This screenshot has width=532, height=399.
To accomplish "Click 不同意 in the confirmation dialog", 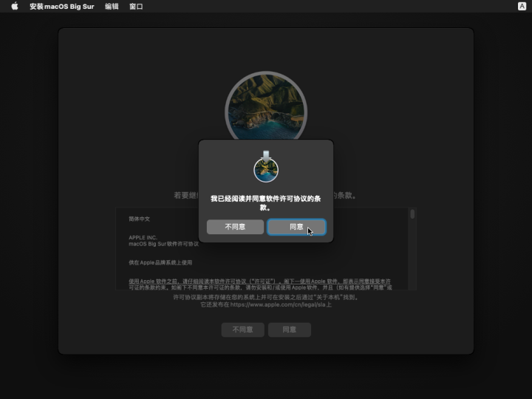I will pos(235,227).
